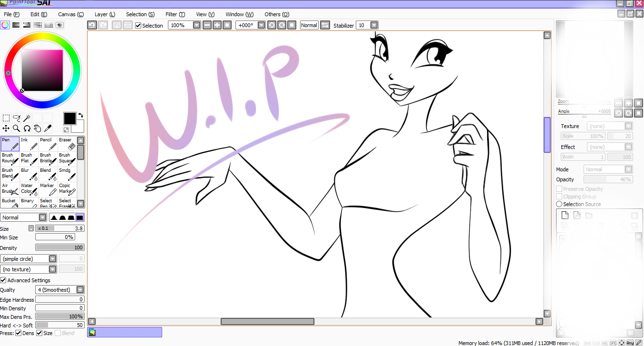Open the (no texture) brush texture dropdown
Viewport: 644px width, 346px height.
point(29,269)
